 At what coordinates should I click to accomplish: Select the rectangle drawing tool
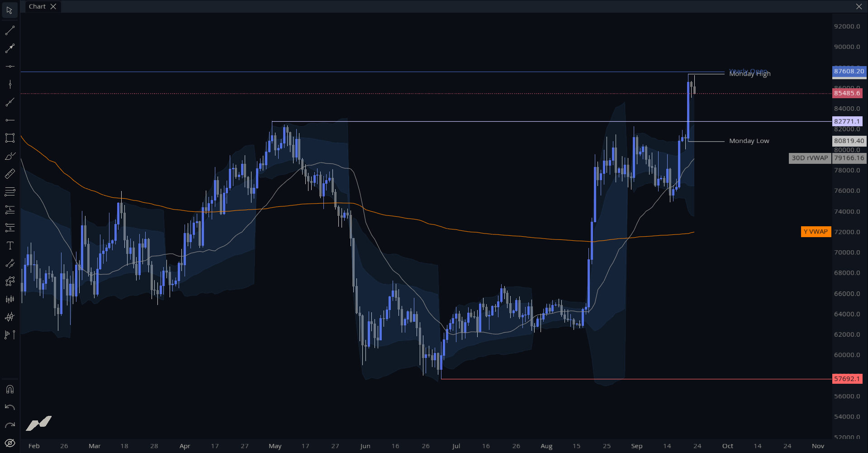point(9,138)
